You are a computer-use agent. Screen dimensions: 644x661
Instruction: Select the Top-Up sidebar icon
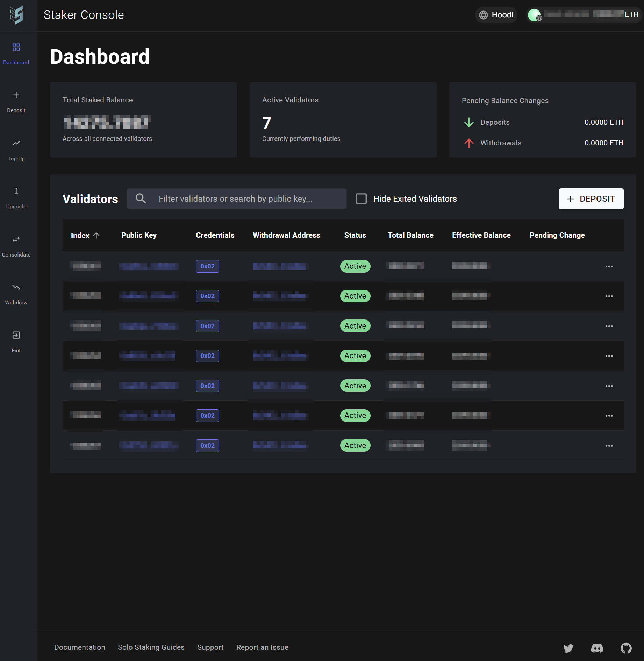pos(16,150)
